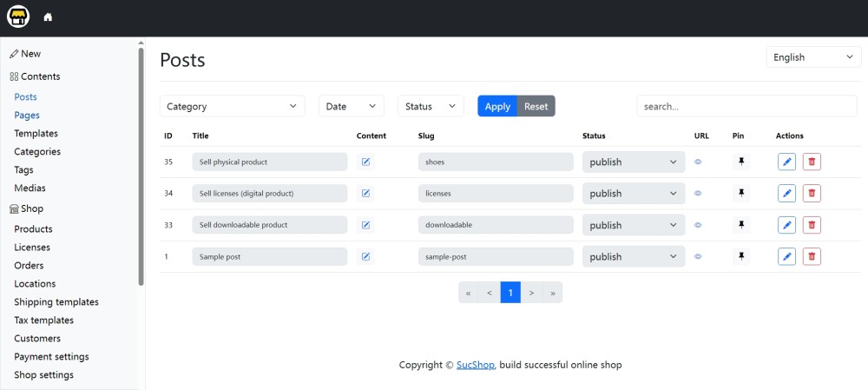The width and height of the screenshot is (868, 390).
Task: Expand the Category filter dropdown
Action: (x=232, y=106)
